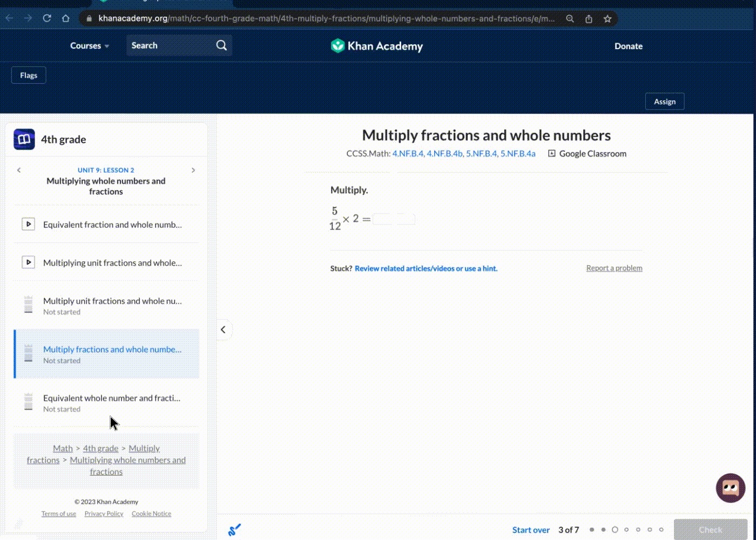Click Start over link
The width and height of the screenshot is (756, 540).
(531, 530)
